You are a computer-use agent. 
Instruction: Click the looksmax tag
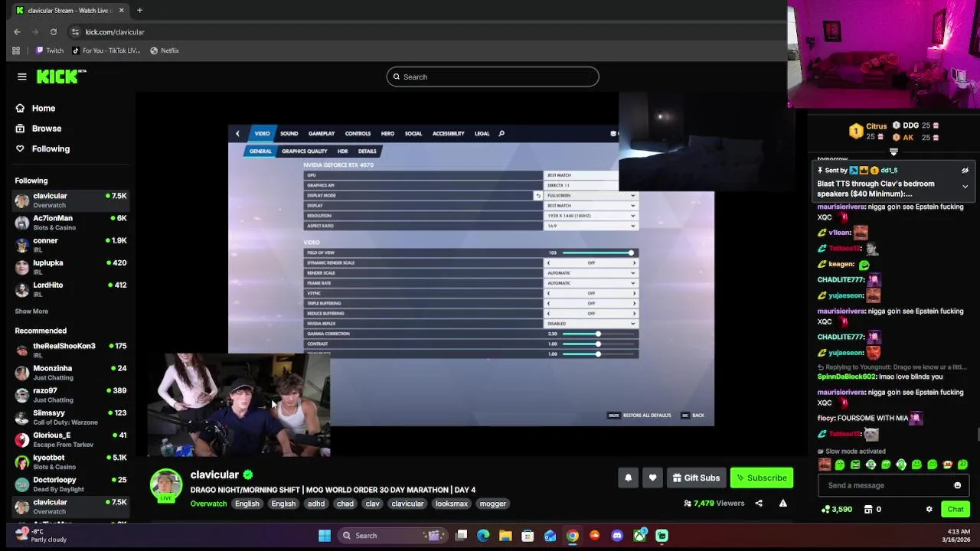click(452, 504)
